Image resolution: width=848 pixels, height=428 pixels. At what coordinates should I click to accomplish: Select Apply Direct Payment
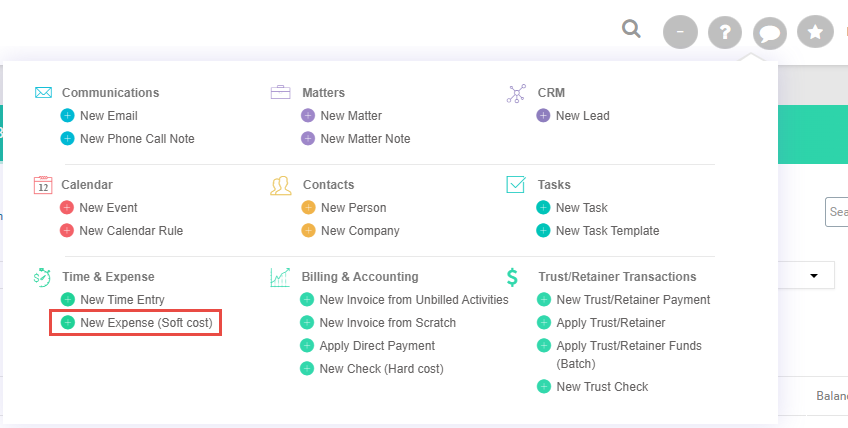(x=377, y=346)
